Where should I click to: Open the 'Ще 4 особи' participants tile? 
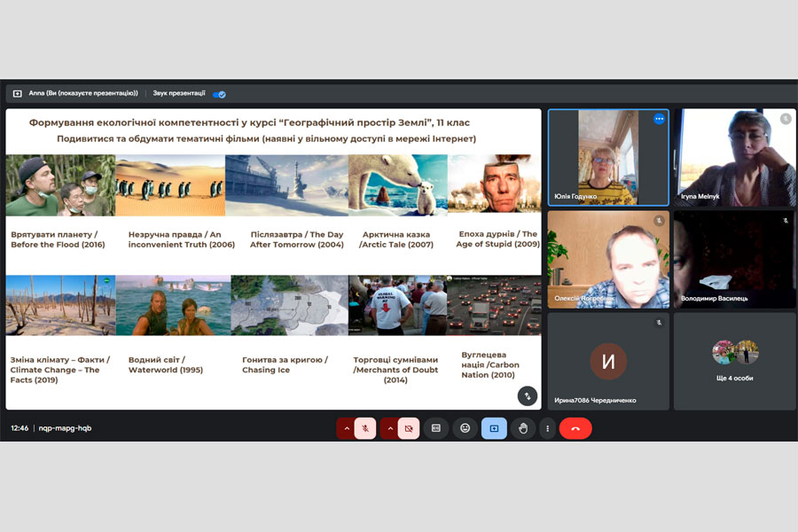(734, 362)
